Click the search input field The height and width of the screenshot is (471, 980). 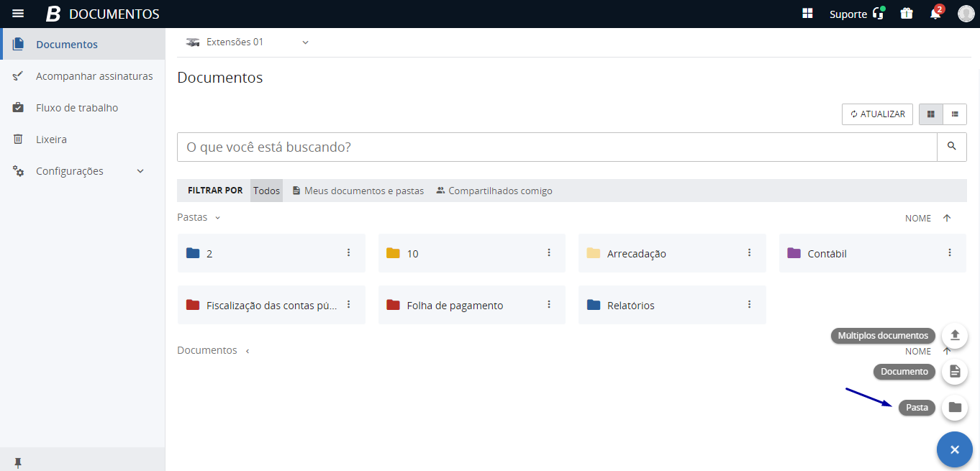(x=556, y=147)
